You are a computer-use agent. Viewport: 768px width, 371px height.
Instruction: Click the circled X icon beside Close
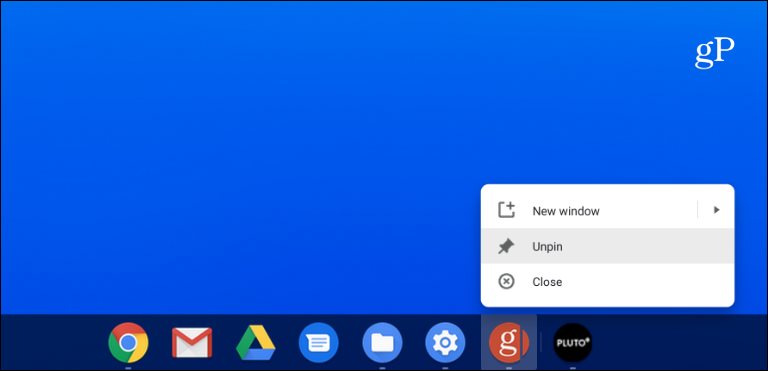(506, 281)
